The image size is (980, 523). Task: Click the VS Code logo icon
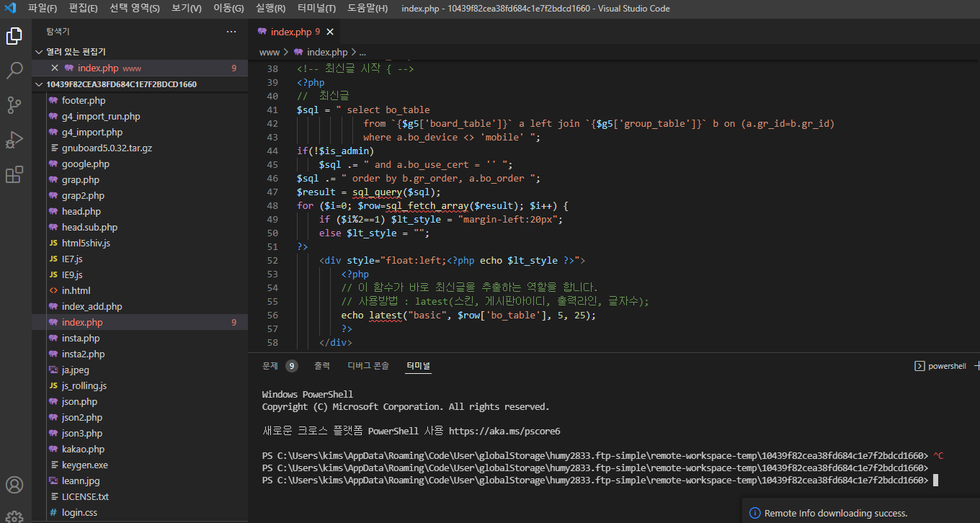click(10, 9)
